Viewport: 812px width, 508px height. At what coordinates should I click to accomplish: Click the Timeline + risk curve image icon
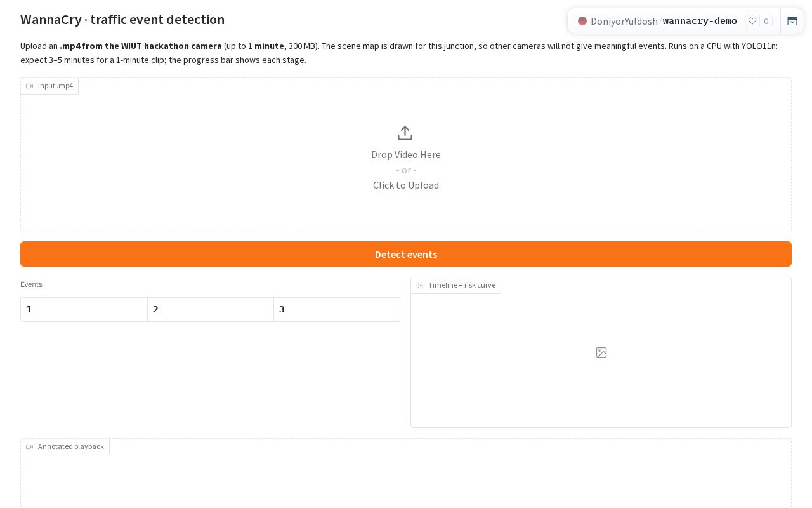pyautogui.click(x=419, y=285)
